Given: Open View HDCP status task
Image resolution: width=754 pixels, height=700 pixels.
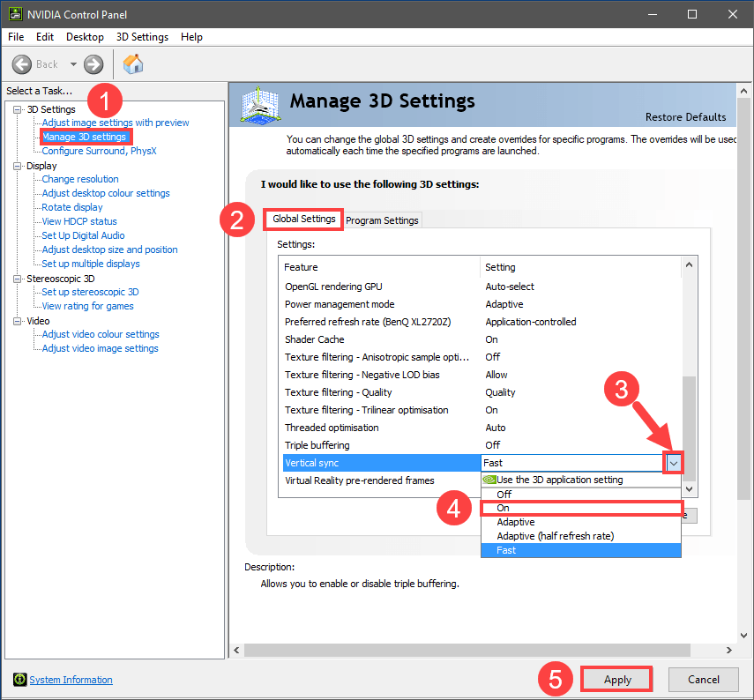Looking at the screenshot, I should pos(79,221).
